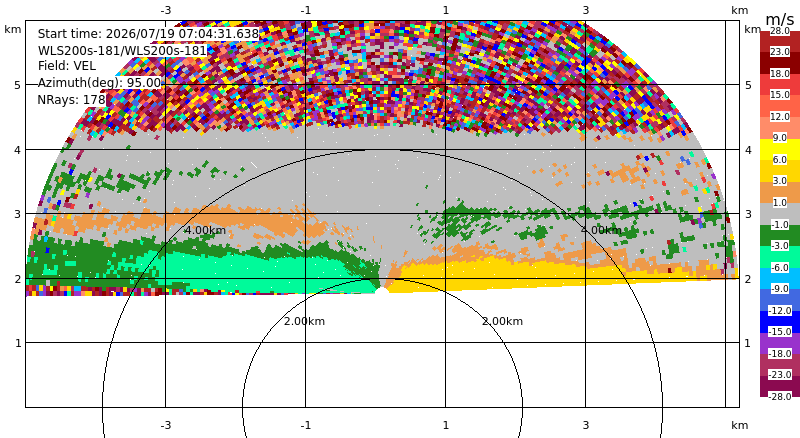The height and width of the screenshot is (438, 800).
Task: Click the m/s units title above colorbar
Action: pyautogui.click(x=780, y=19)
